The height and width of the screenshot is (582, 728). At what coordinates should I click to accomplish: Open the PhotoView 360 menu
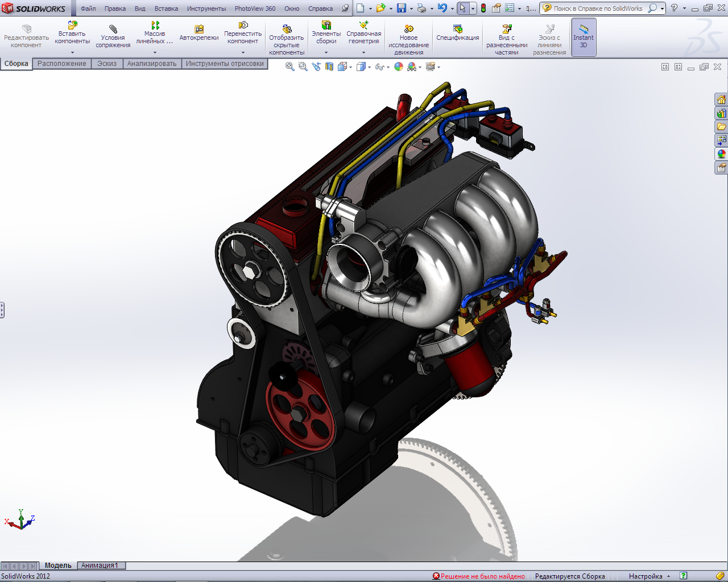(255, 9)
